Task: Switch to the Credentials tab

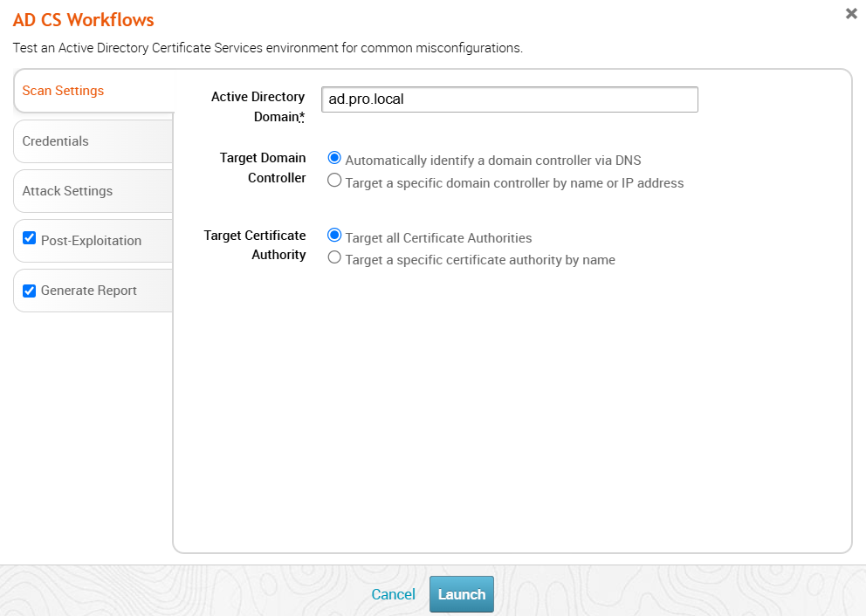Action: [56, 141]
